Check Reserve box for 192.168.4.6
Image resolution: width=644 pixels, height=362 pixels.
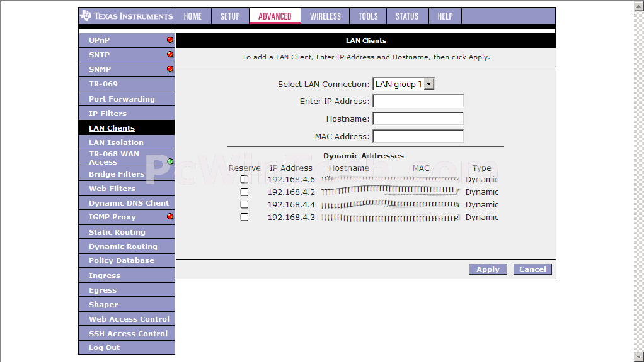point(244,179)
